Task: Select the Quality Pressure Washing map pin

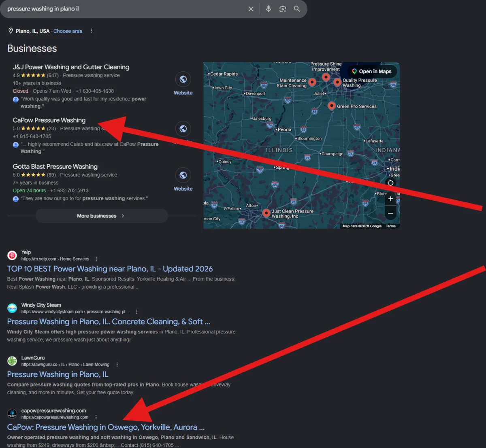Action: click(x=337, y=82)
